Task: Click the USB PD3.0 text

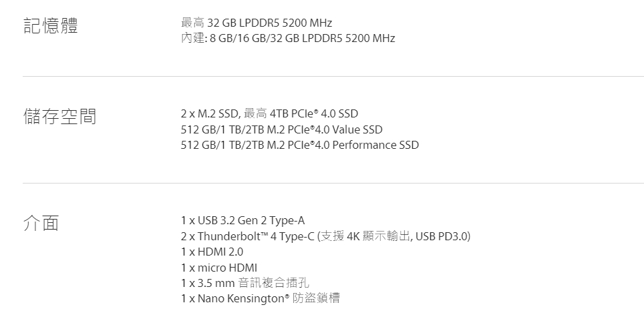Action: (x=442, y=236)
